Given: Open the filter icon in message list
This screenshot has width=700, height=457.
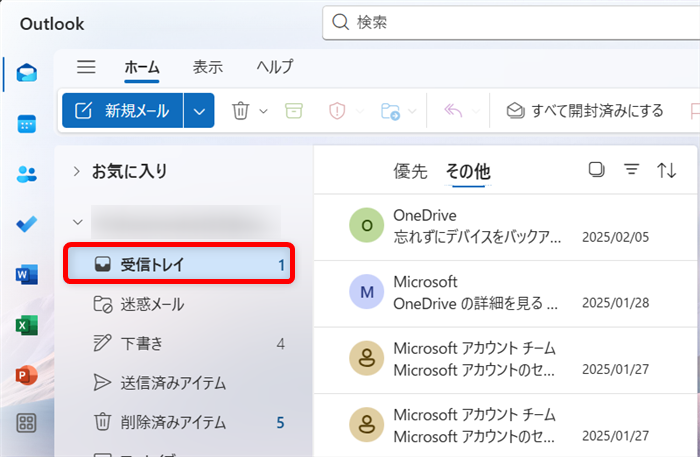Looking at the screenshot, I should click(631, 170).
